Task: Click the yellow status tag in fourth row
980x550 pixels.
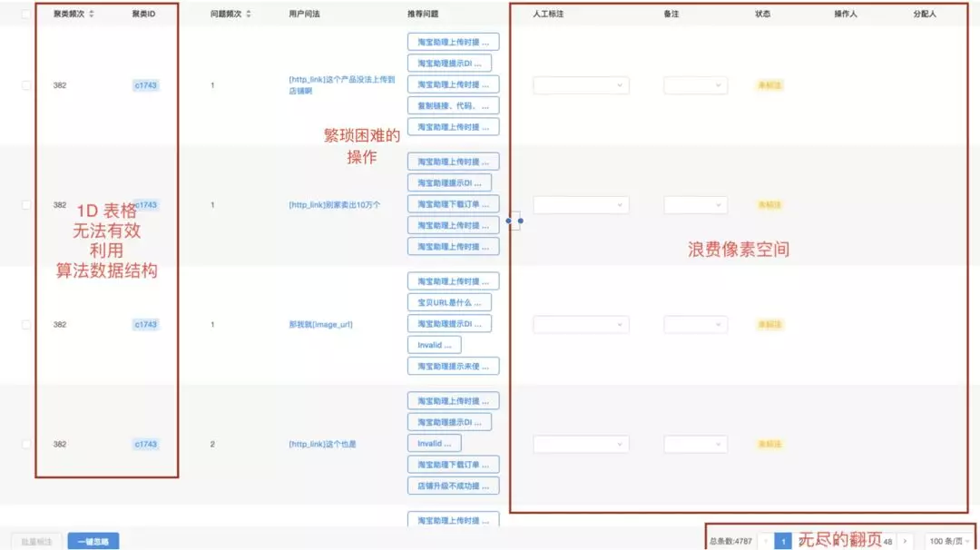Action: pyautogui.click(x=769, y=445)
